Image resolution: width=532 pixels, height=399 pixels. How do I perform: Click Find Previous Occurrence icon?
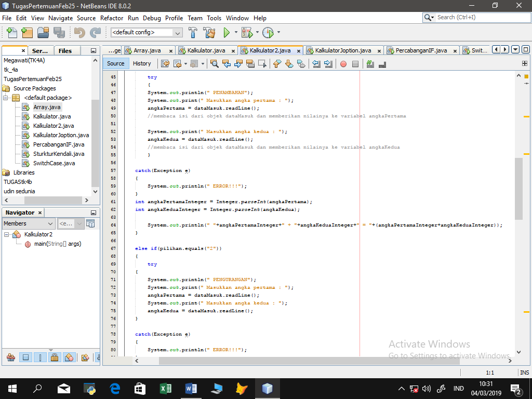[x=227, y=63]
